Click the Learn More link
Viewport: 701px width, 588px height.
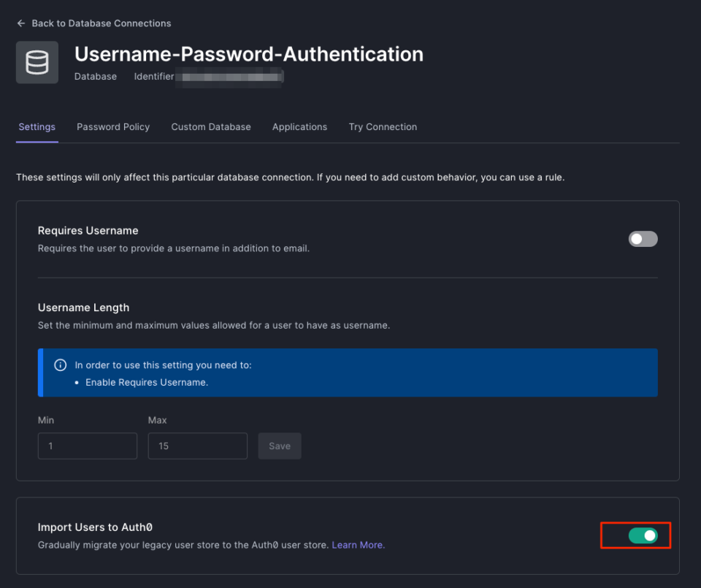coord(357,544)
